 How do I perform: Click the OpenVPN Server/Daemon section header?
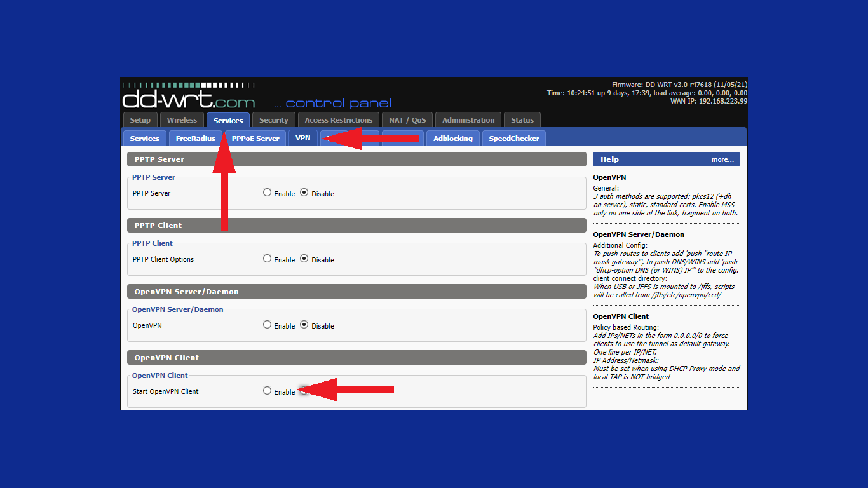(x=356, y=292)
